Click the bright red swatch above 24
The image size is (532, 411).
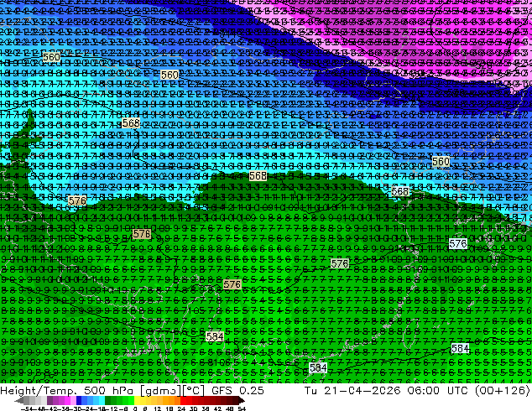[183, 400]
